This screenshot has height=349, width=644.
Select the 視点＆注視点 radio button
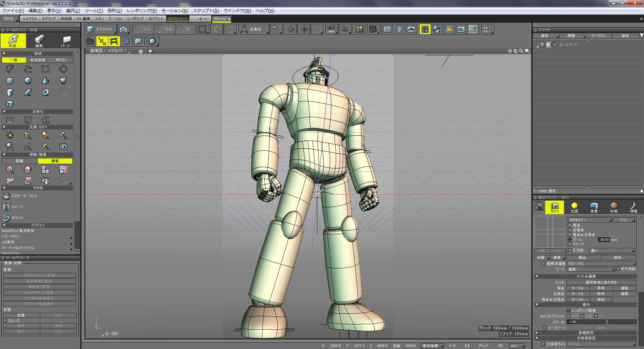(x=570, y=235)
